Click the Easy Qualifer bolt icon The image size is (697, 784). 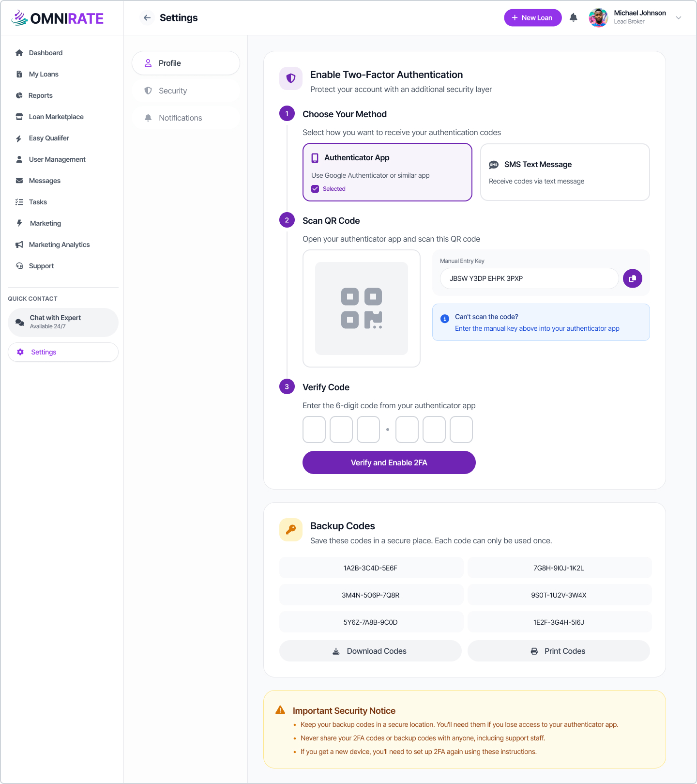pyautogui.click(x=18, y=138)
